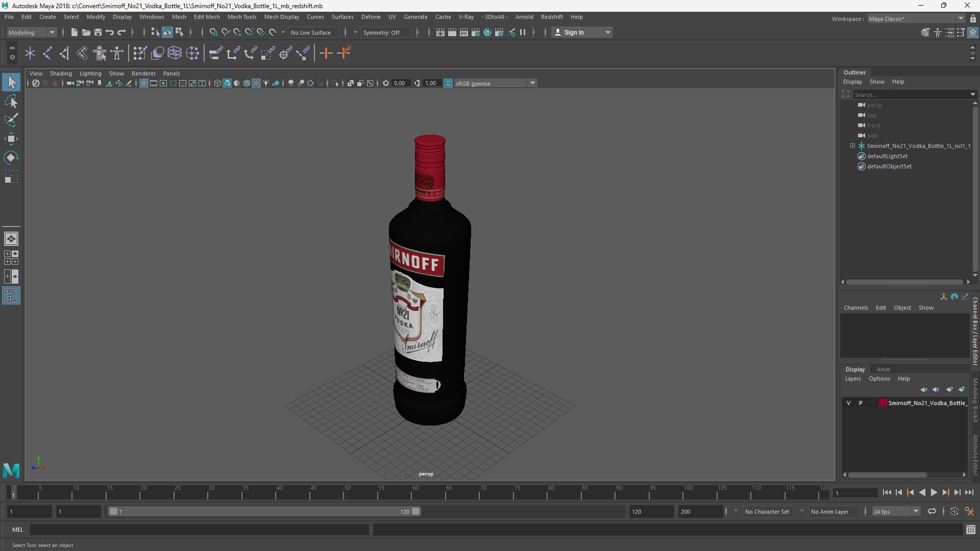Toggle the workspace lock icon
The height and width of the screenshot is (551, 980).
pos(973,18)
